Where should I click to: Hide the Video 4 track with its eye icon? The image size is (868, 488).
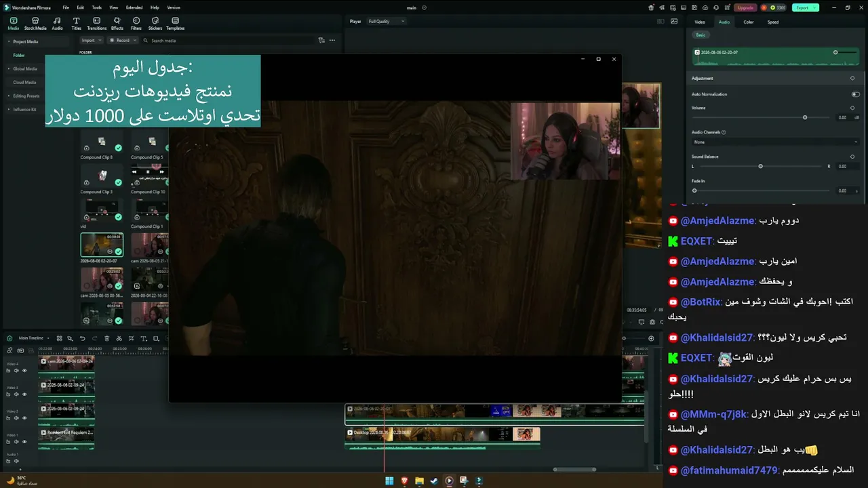click(24, 371)
